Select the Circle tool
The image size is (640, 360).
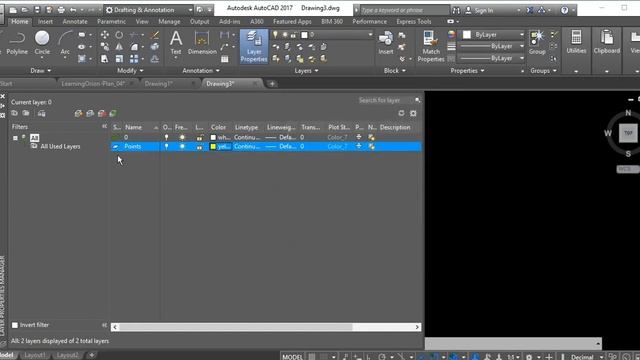tap(42, 42)
